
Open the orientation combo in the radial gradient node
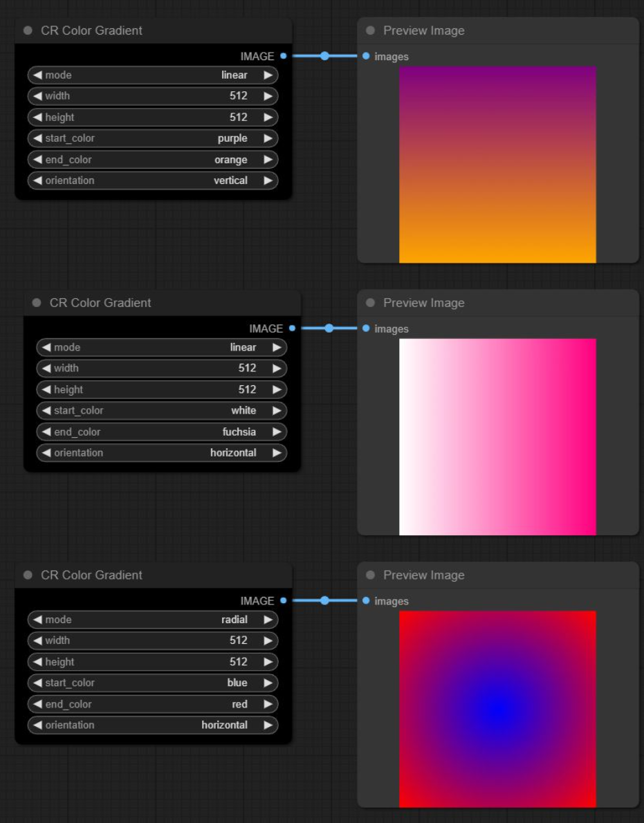pyautogui.click(x=153, y=725)
